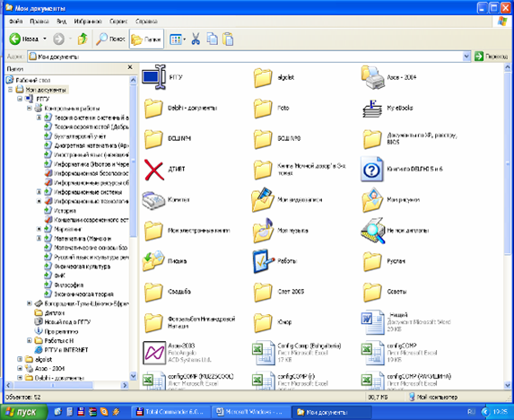Image resolution: width=514 pixels, height=420 pixels.
Task: Open the Favorites menu
Action: 88,22
